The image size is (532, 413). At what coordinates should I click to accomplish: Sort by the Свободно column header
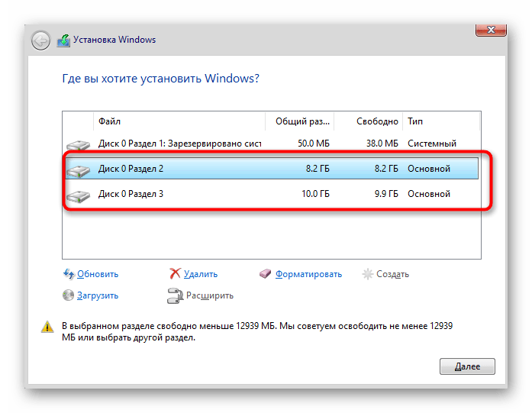coord(369,121)
